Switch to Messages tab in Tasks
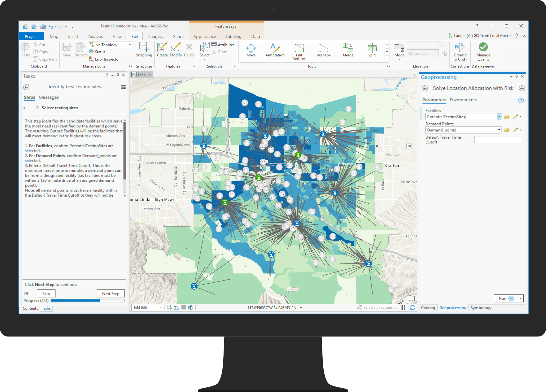Image resolution: width=546 pixels, height=392 pixels. click(49, 98)
